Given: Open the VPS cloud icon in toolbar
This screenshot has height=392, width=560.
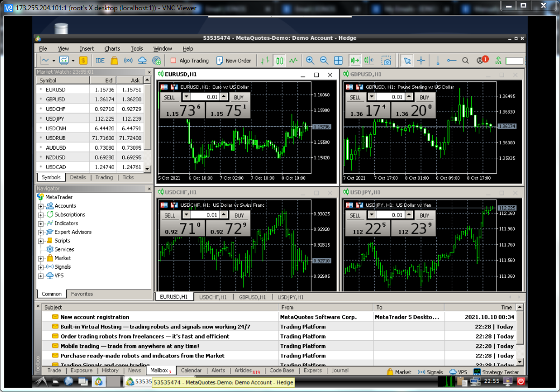Looking at the screenshot, I should point(142,61).
